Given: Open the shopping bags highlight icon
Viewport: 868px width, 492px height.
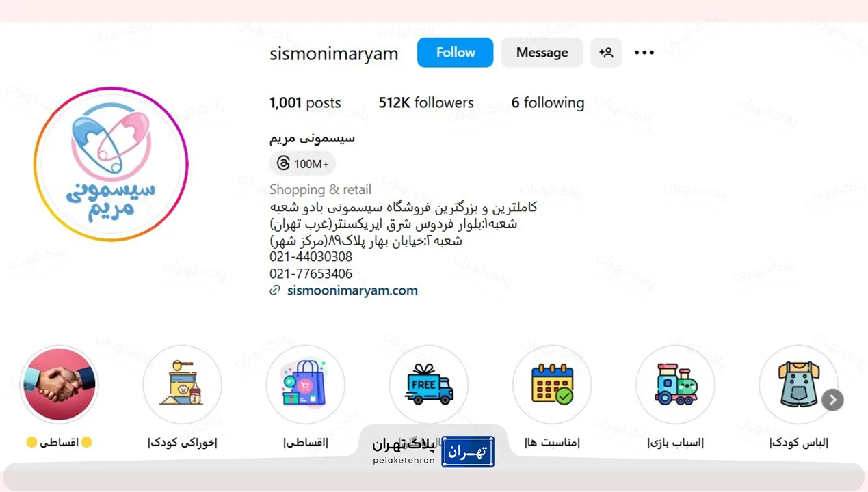Looking at the screenshot, I should click(x=305, y=385).
